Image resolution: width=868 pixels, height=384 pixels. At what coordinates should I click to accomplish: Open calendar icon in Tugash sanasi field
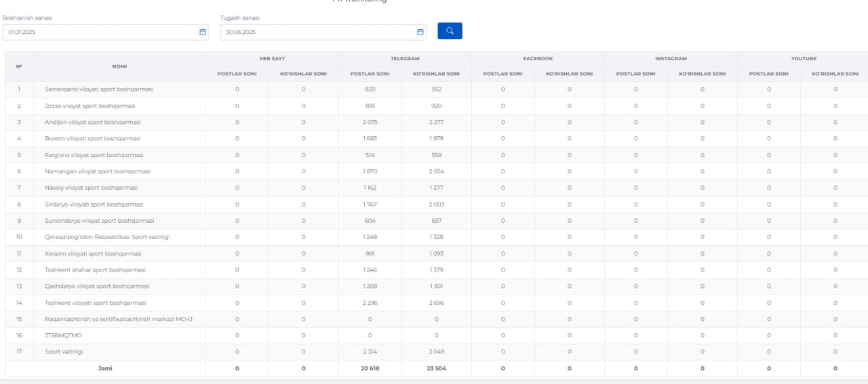[420, 32]
